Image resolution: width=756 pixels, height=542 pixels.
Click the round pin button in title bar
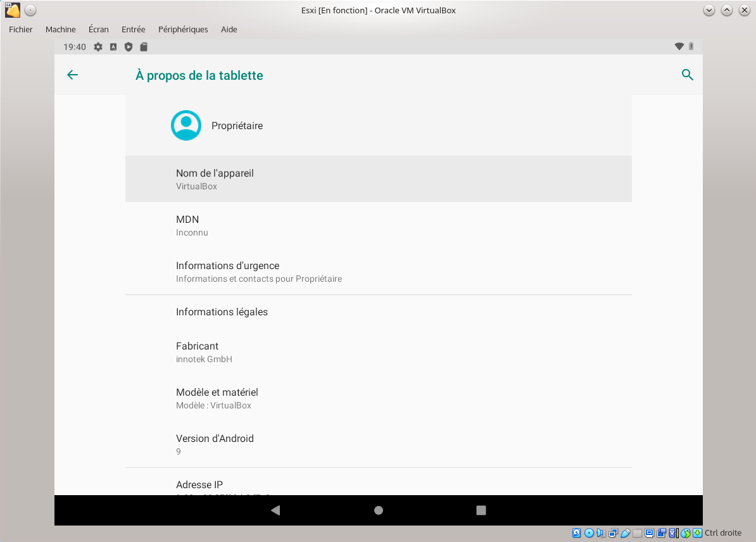(x=30, y=10)
